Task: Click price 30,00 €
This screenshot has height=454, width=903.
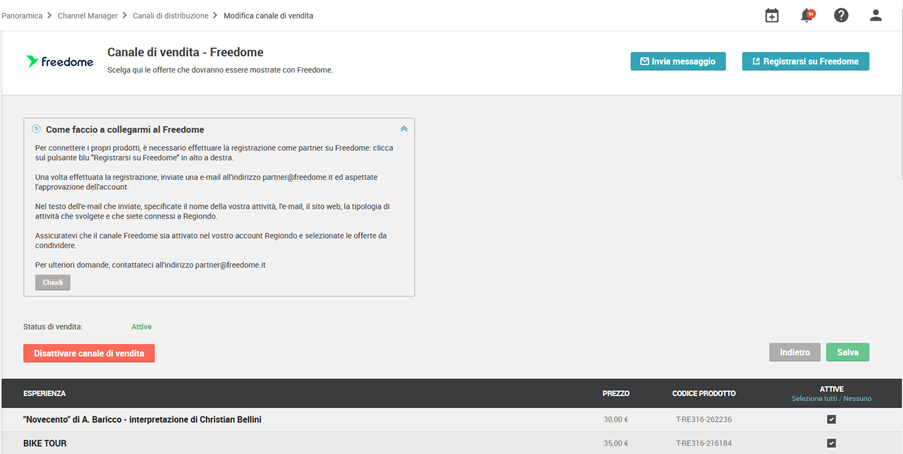Action: [x=616, y=419]
